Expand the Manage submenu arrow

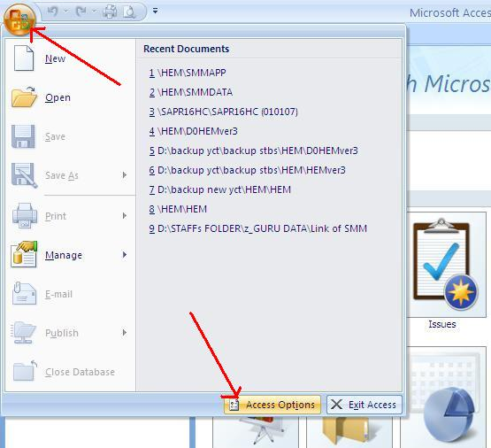pyautogui.click(x=125, y=255)
